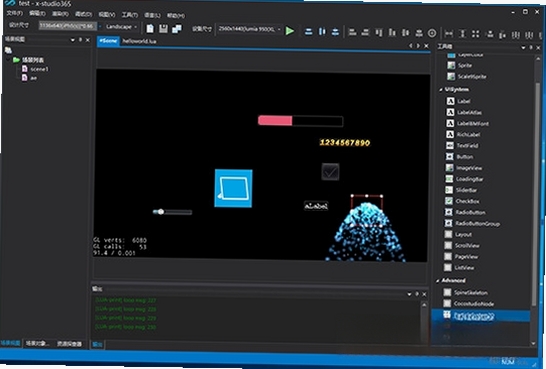Select the Layout widget in toolbox
Screen dimensions: 546x369
(x=459, y=234)
